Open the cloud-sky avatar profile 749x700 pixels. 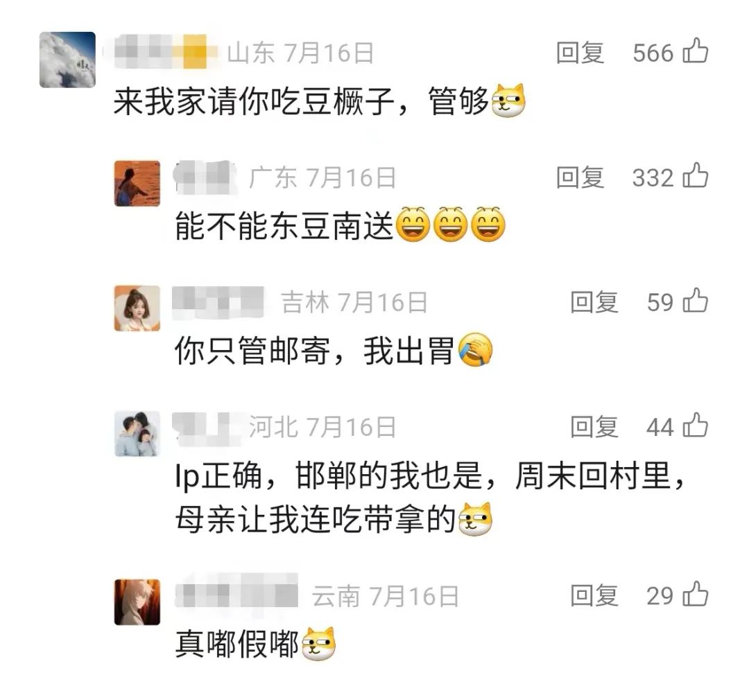(x=67, y=60)
